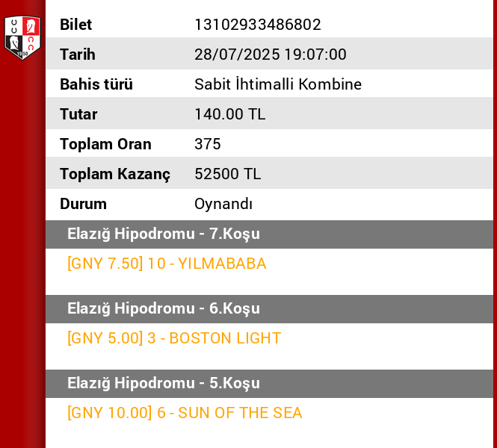497x448 pixels.
Task: Click the 52500 TL winnings value
Action: pos(228,174)
